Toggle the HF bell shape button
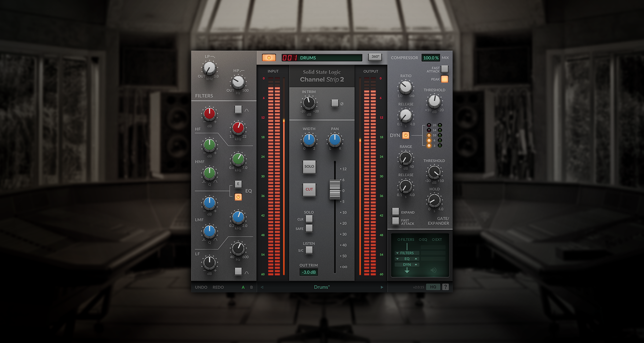The height and width of the screenshot is (343, 644). [x=238, y=109]
